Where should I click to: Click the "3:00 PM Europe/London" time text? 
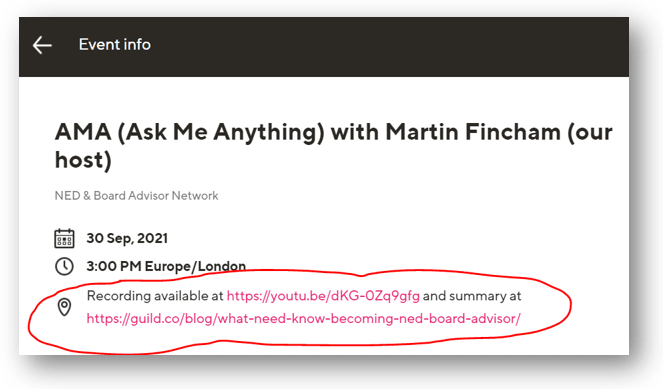[x=166, y=266]
